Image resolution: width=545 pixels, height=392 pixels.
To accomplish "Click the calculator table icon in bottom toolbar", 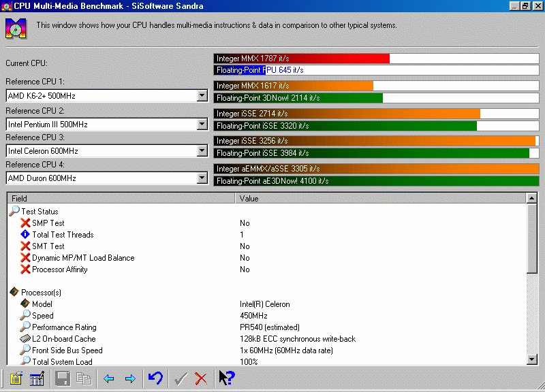I will pos(37,378).
